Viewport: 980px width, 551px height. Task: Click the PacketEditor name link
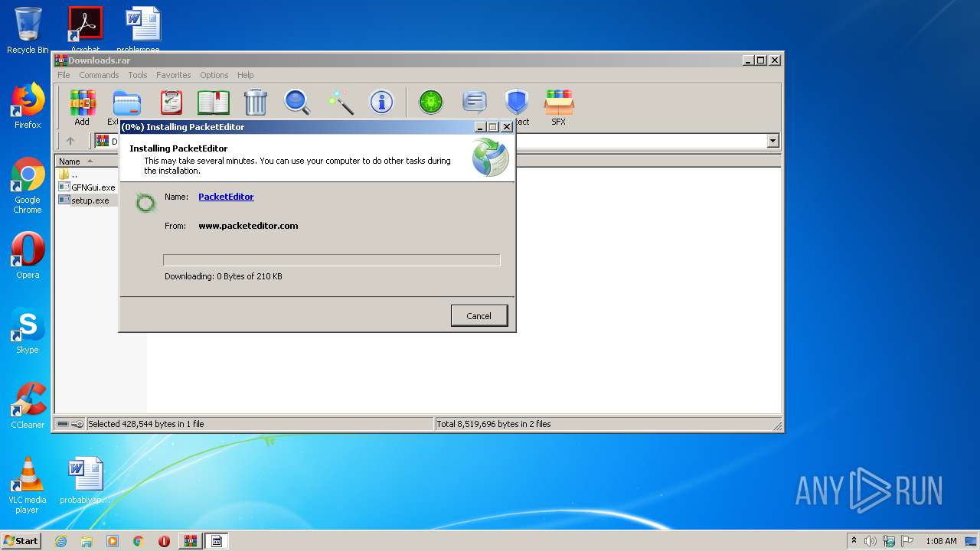(226, 197)
